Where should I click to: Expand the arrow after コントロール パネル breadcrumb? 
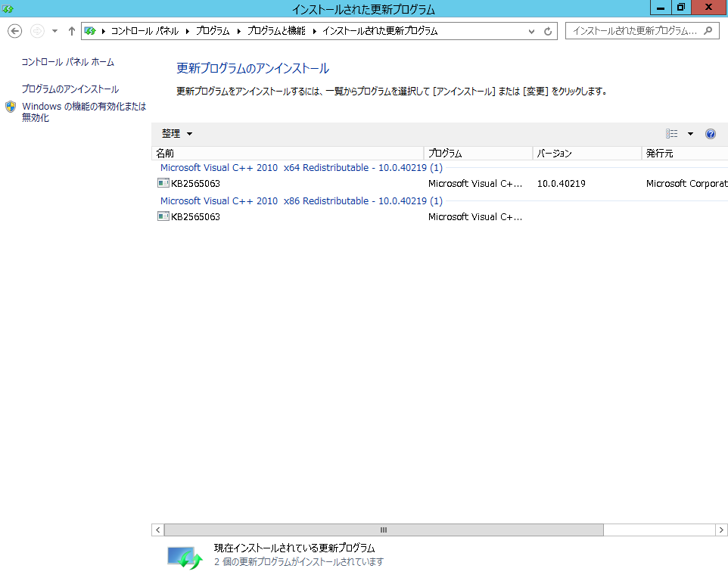pos(188,31)
